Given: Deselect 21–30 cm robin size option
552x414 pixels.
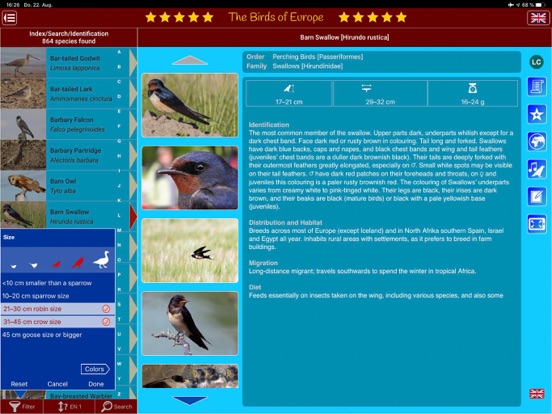Looking at the screenshot, I should (58, 309).
